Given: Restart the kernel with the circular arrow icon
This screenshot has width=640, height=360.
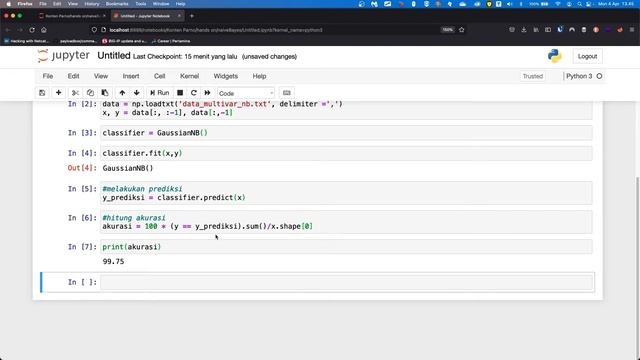Looking at the screenshot, I should point(194,93).
